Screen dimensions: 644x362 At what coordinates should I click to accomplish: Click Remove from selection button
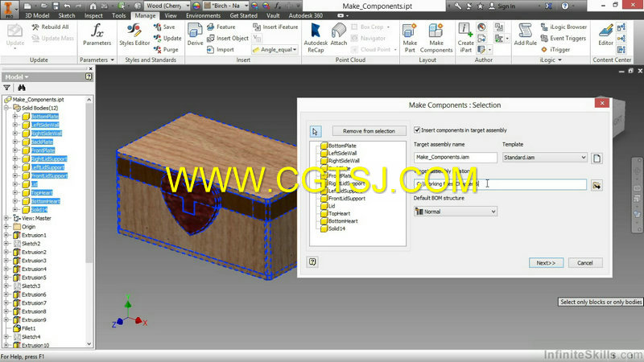point(369,131)
